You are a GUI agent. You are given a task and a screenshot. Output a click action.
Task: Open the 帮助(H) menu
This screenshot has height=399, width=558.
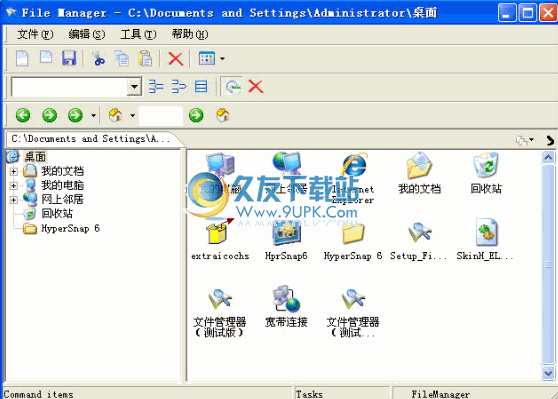[x=190, y=35]
